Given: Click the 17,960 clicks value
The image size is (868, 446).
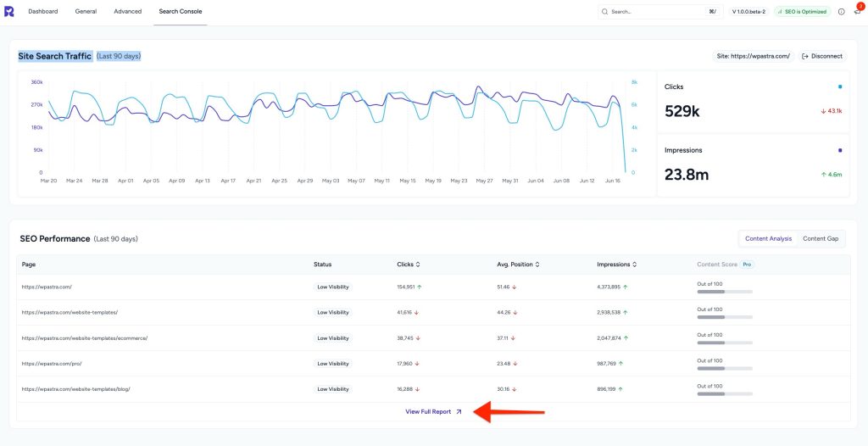Looking at the screenshot, I should (x=404, y=364).
